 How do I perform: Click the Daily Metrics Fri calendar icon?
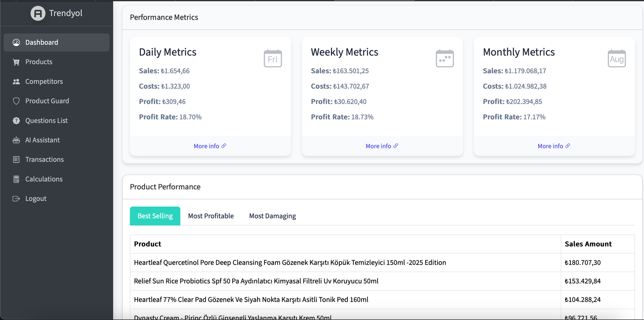pyautogui.click(x=272, y=59)
